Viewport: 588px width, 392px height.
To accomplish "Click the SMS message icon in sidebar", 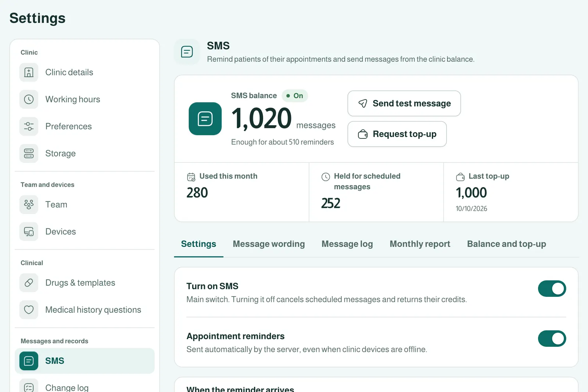I will [29, 361].
